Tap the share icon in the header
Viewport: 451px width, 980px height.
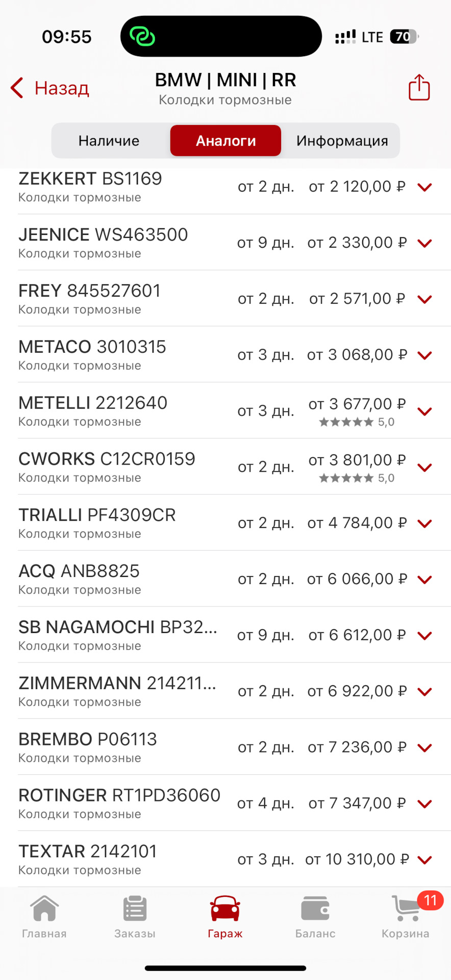click(x=419, y=88)
